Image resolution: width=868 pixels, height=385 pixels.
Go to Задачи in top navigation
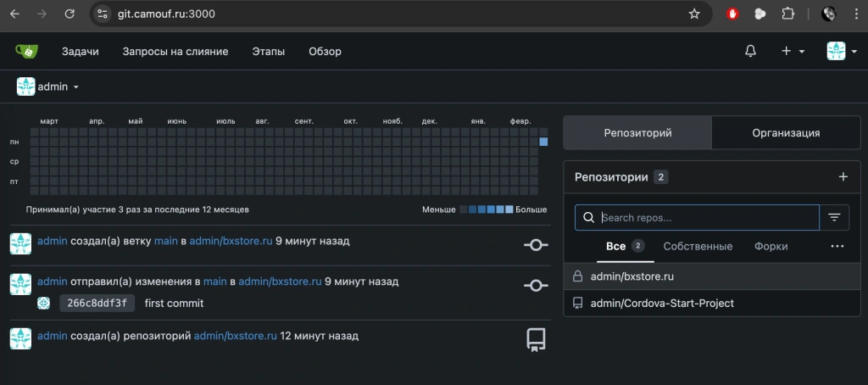81,52
